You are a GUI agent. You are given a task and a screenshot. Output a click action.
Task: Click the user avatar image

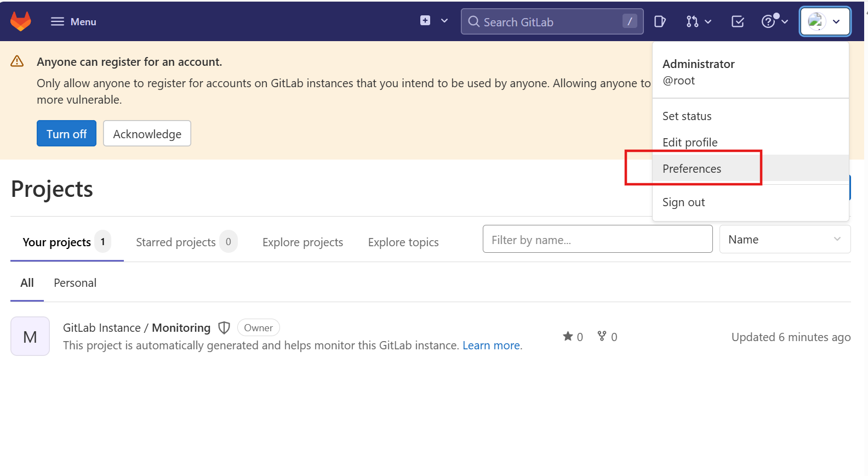point(816,21)
